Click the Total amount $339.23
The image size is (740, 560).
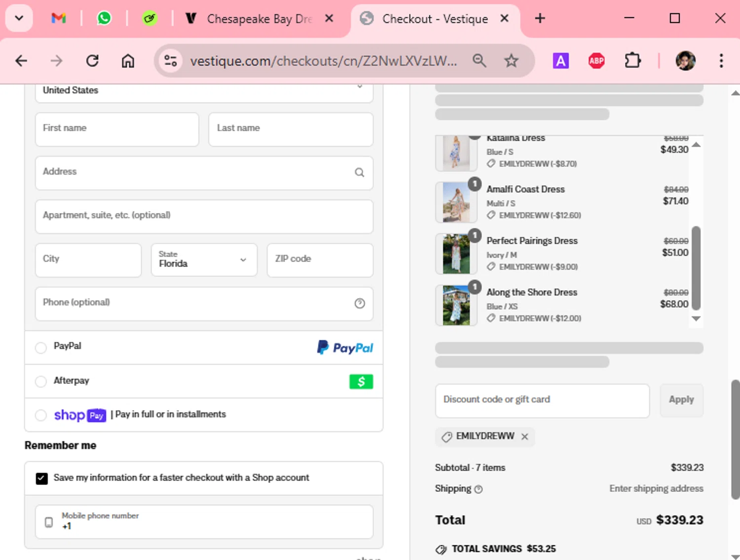tap(679, 520)
